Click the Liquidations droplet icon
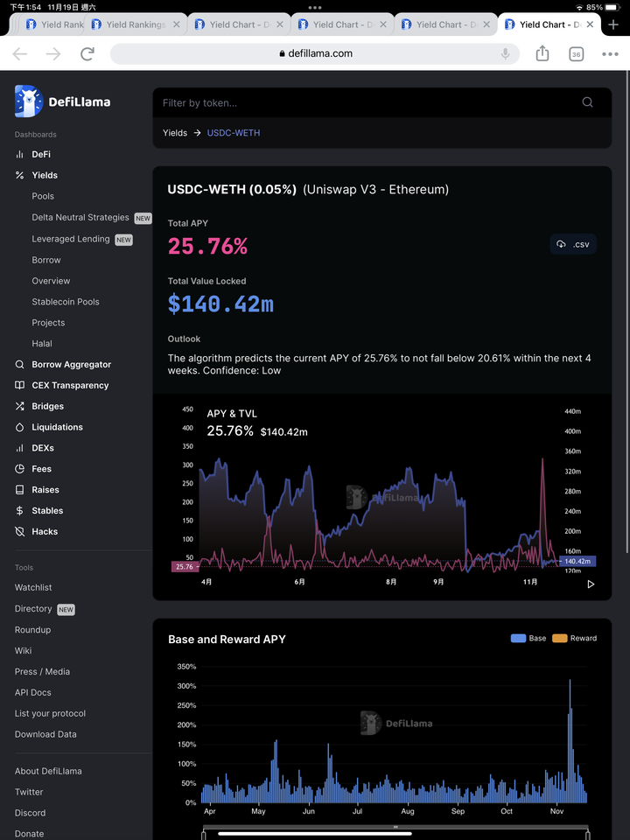 [20, 427]
